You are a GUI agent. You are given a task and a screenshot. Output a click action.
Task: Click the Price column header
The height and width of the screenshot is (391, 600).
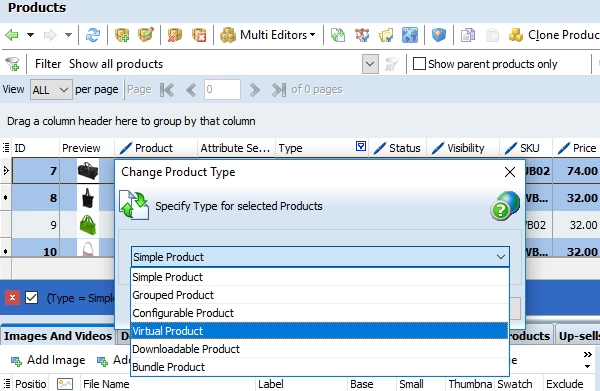click(576, 148)
